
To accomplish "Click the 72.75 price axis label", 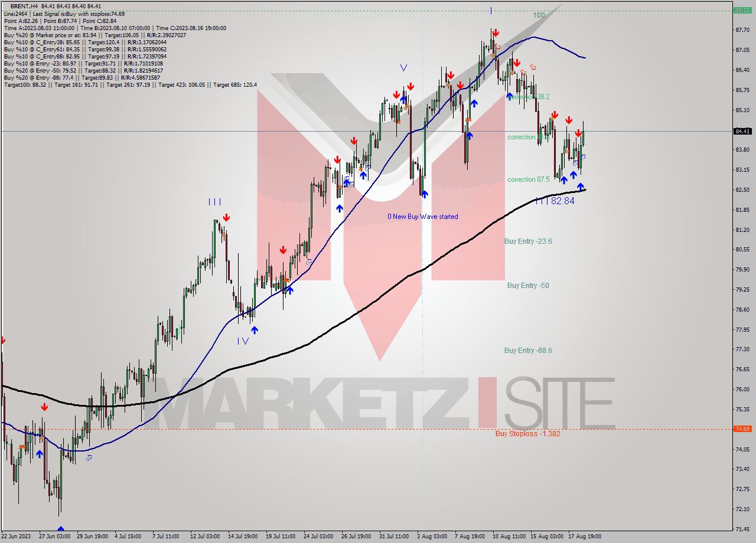I will pos(742,489).
